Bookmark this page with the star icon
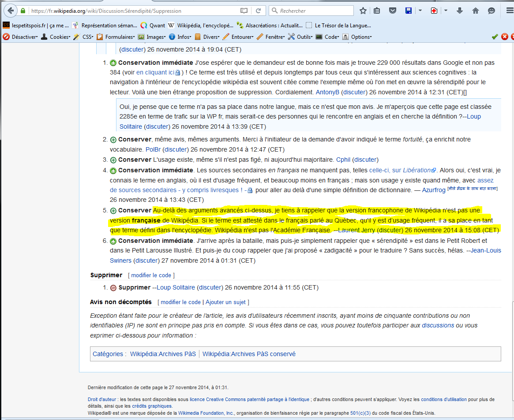Viewport: 514px width, 420px height. tap(363, 11)
